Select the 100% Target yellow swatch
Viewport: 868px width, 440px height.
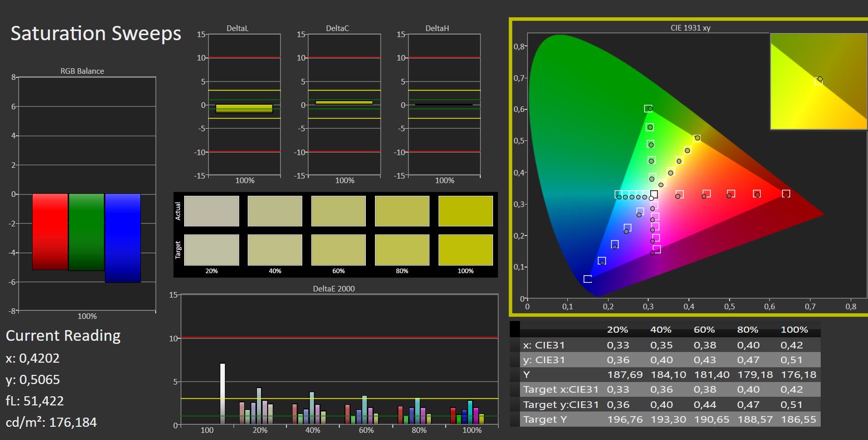tap(465, 250)
